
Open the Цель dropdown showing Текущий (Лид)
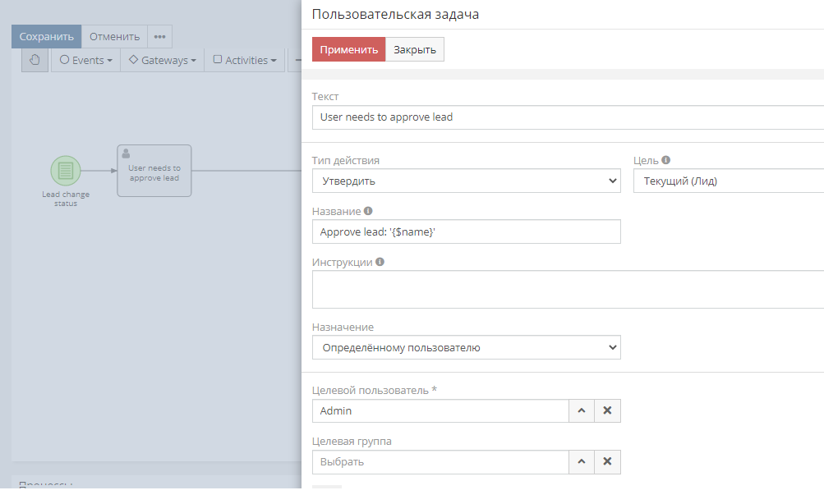[728, 181]
